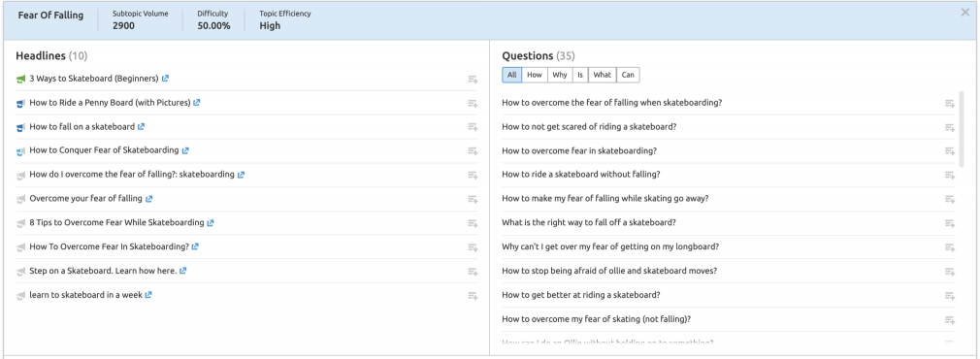Add question about fear of skating (not falling)
Screen dimensions: 980x359
[x=950, y=319]
